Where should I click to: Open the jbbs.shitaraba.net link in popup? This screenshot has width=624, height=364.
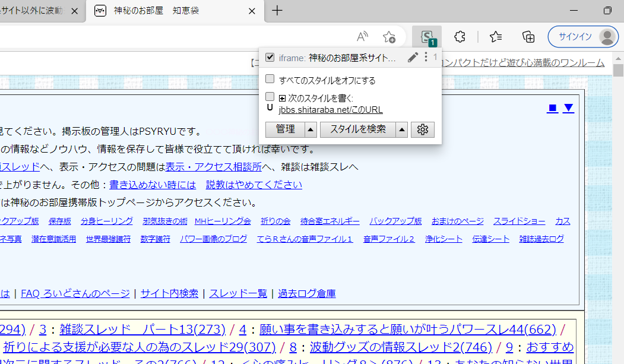(331, 110)
